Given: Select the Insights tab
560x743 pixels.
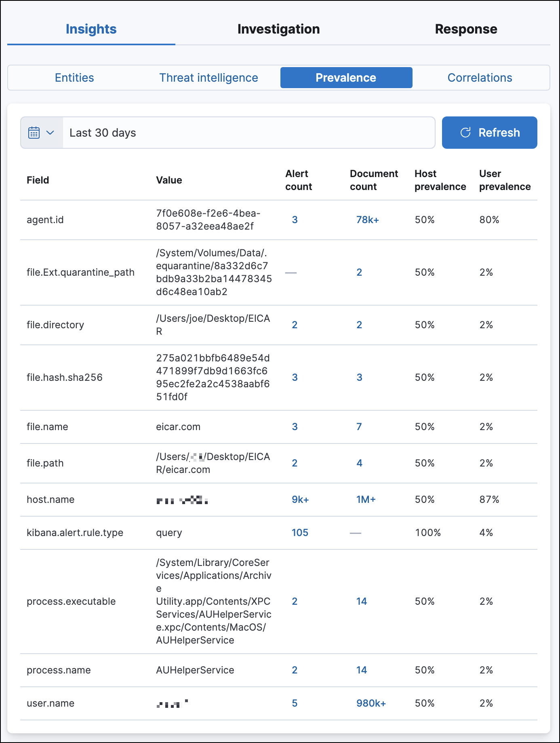Looking at the screenshot, I should click(91, 29).
